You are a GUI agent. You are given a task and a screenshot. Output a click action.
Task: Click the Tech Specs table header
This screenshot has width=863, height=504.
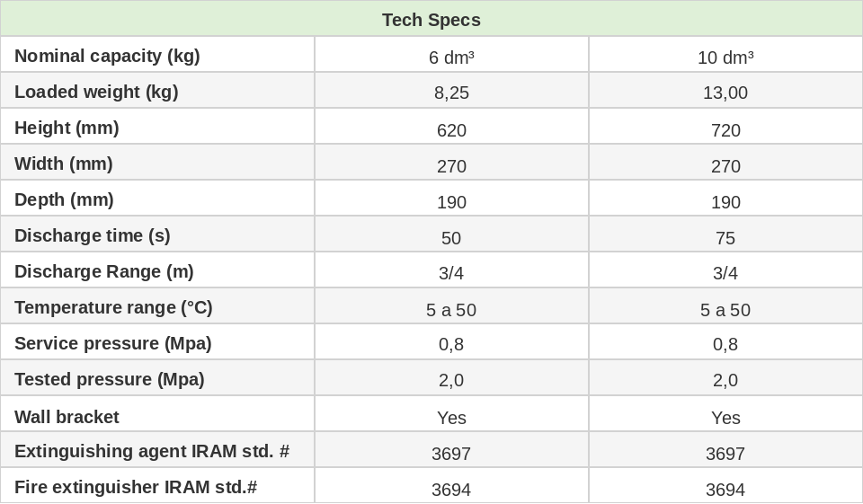431,20
